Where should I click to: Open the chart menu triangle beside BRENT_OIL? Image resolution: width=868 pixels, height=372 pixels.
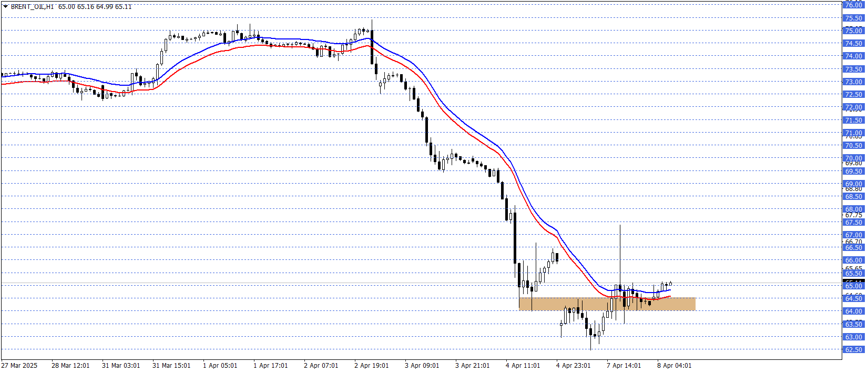[x=5, y=6]
